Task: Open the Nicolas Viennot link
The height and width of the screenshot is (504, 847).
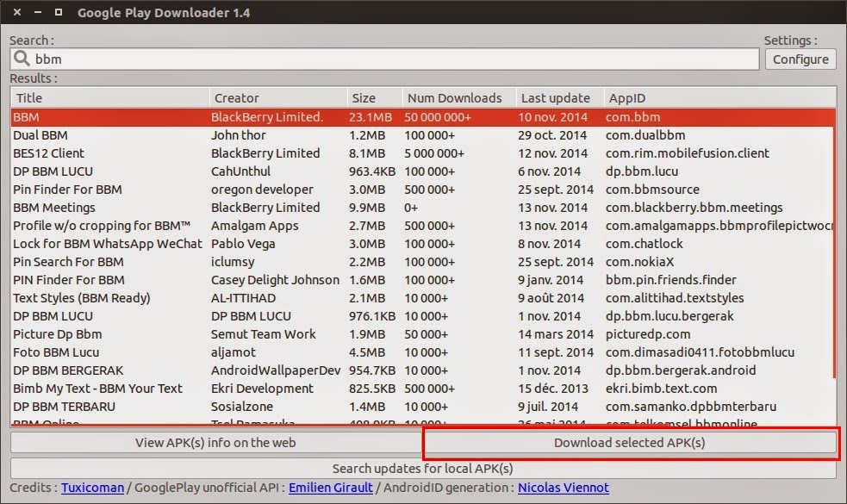Action: pyautogui.click(x=564, y=487)
